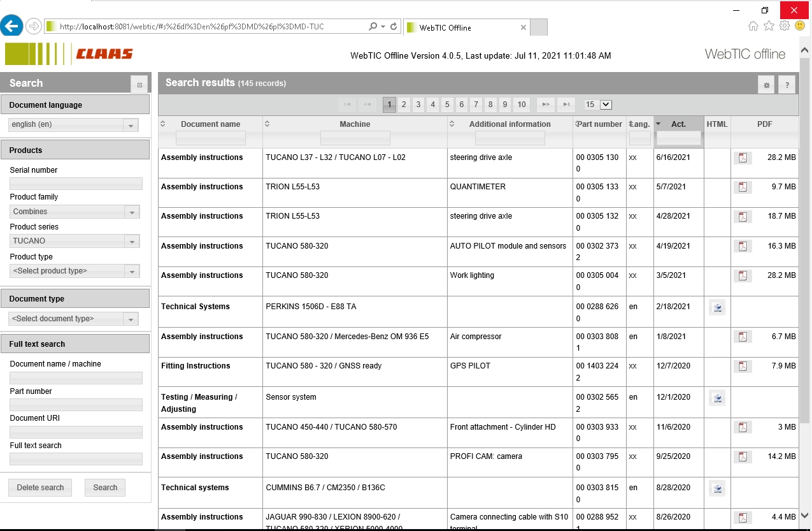Go to results page 5
The height and width of the screenshot is (531, 812).
tap(447, 105)
